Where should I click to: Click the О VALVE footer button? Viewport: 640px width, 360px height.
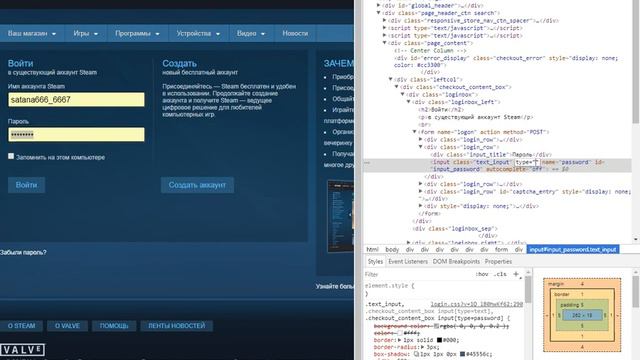[x=67, y=326]
